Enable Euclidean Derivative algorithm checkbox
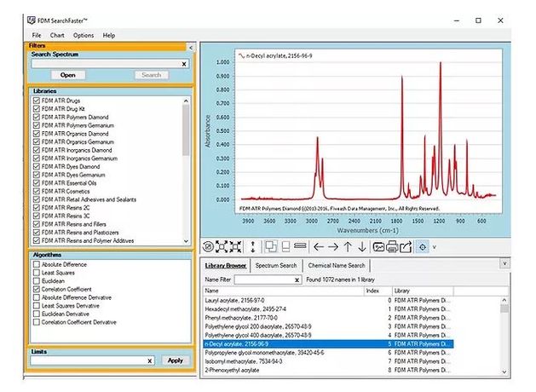The height and width of the screenshot is (392, 536). pyautogui.click(x=37, y=314)
